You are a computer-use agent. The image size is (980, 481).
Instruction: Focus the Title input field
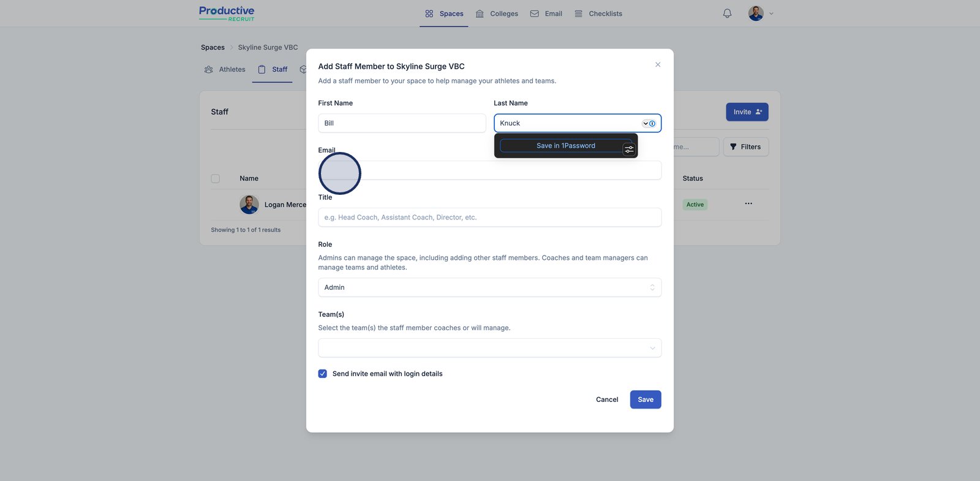pos(489,218)
